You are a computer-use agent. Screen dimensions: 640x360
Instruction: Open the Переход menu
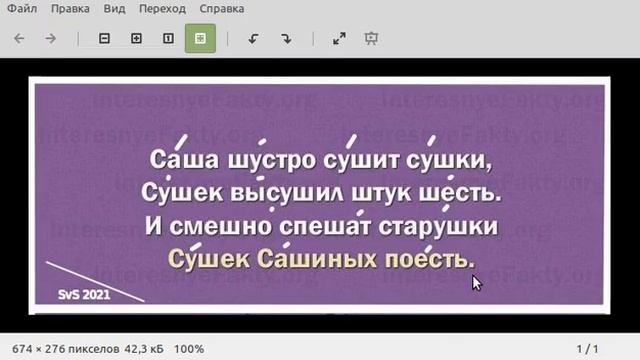click(x=162, y=9)
